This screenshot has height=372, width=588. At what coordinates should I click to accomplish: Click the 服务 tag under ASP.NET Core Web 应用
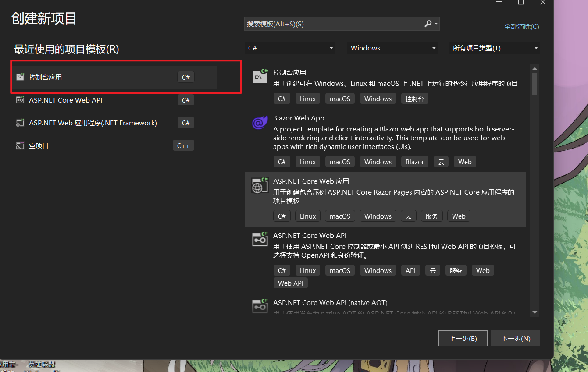(432, 216)
